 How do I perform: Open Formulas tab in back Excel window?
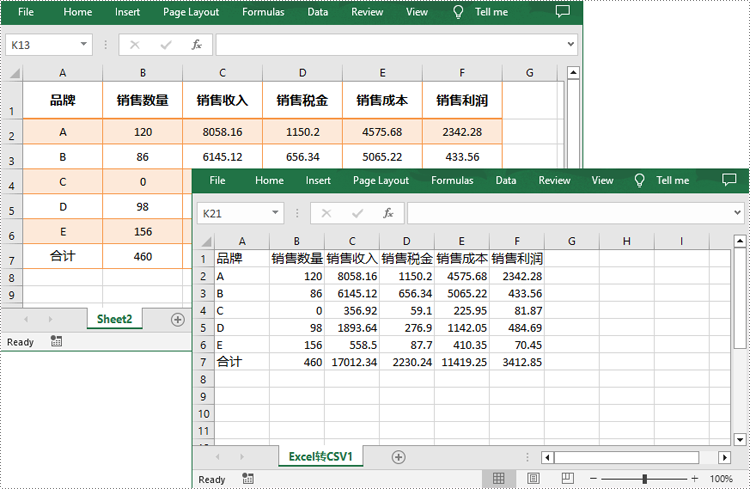pyautogui.click(x=263, y=12)
